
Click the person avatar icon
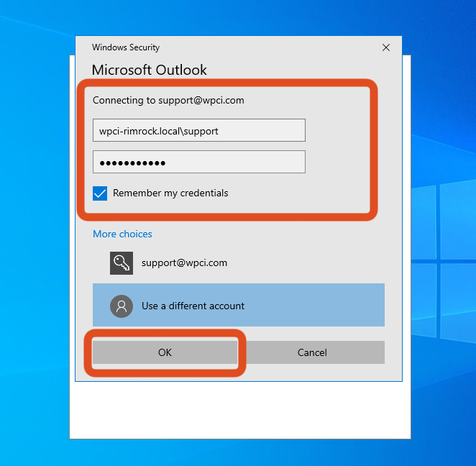click(122, 306)
